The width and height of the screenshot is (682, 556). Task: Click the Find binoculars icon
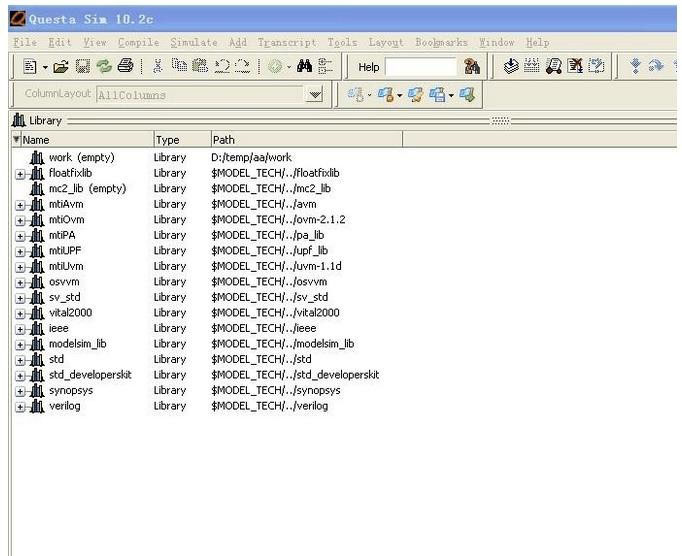click(304, 66)
